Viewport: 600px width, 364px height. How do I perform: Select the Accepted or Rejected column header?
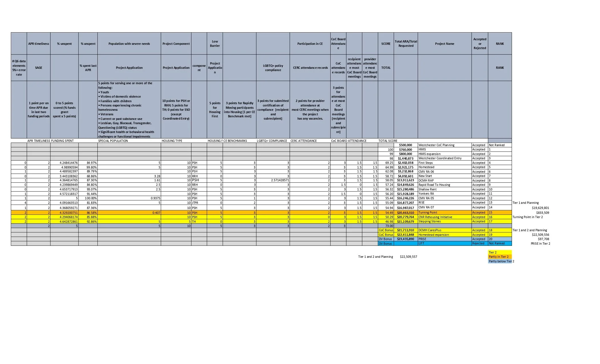point(479,43)
